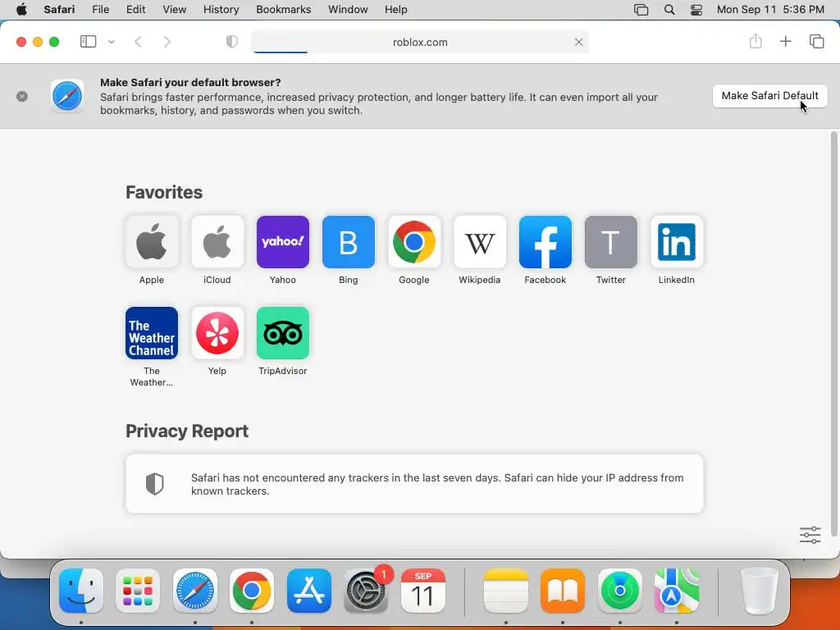Open The Weather Channel favorite
Viewport: 840px width, 630px height.
pyautogui.click(x=152, y=333)
